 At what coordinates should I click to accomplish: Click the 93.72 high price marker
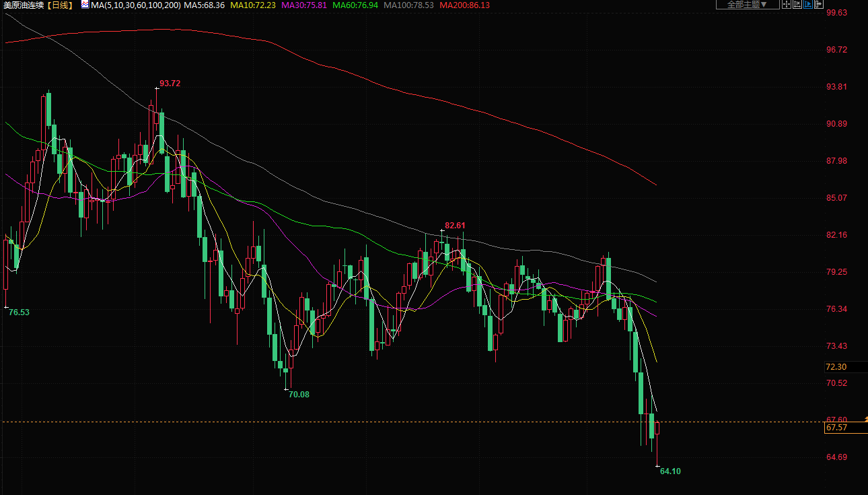tap(170, 84)
